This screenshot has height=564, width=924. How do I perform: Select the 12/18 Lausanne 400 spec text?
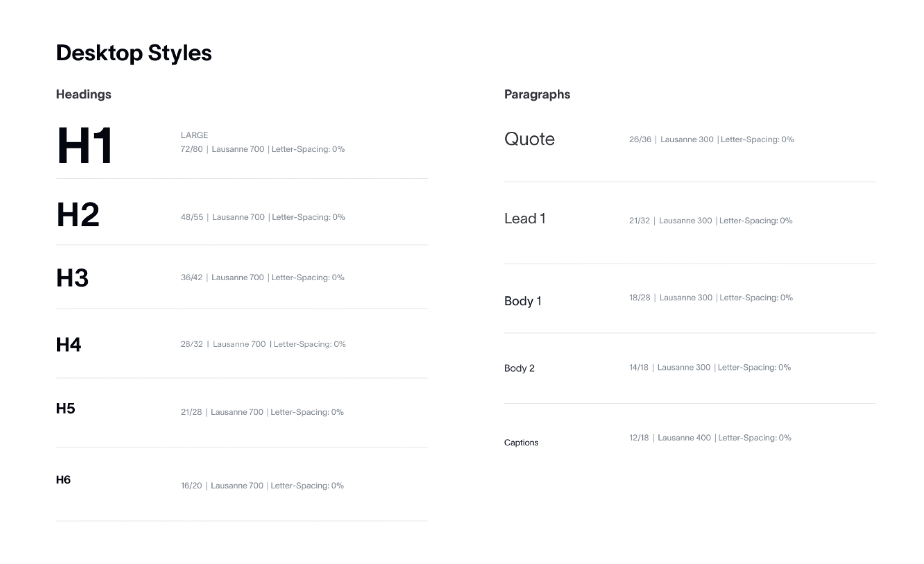[710, 438]
